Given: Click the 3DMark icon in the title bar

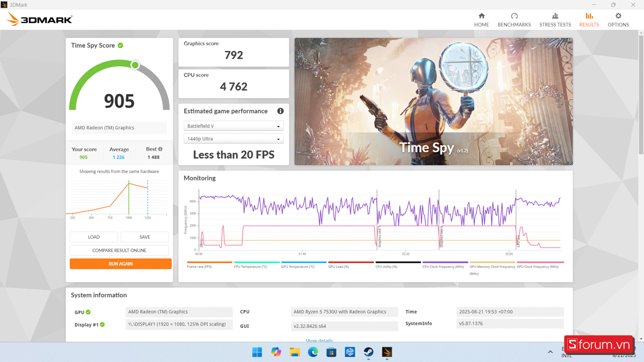Looking at the screenshot, I should pyautogui.click(x=4, y=5).
